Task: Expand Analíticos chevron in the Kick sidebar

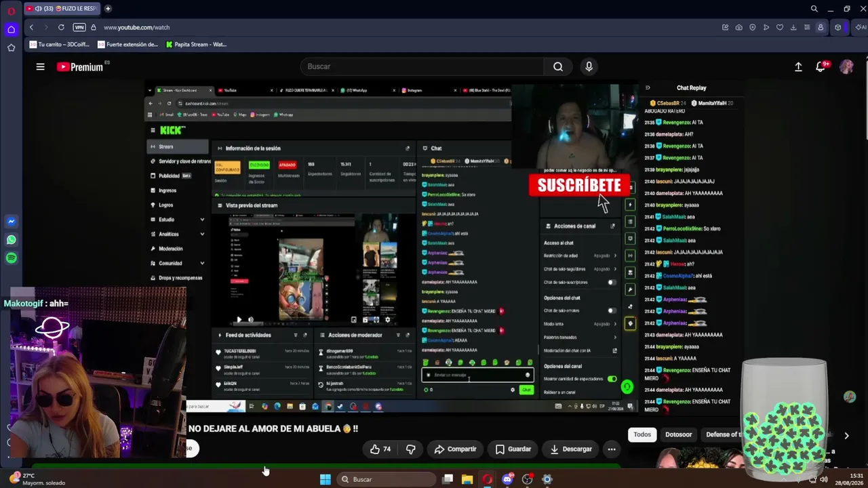Action: pyautogui.click(x=202, y=234)
